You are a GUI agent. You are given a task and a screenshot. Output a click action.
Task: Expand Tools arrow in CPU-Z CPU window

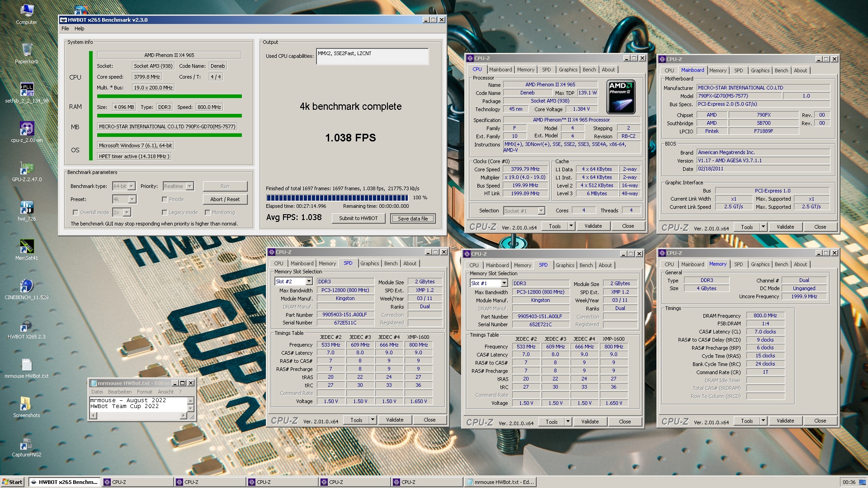pos(571,226)
